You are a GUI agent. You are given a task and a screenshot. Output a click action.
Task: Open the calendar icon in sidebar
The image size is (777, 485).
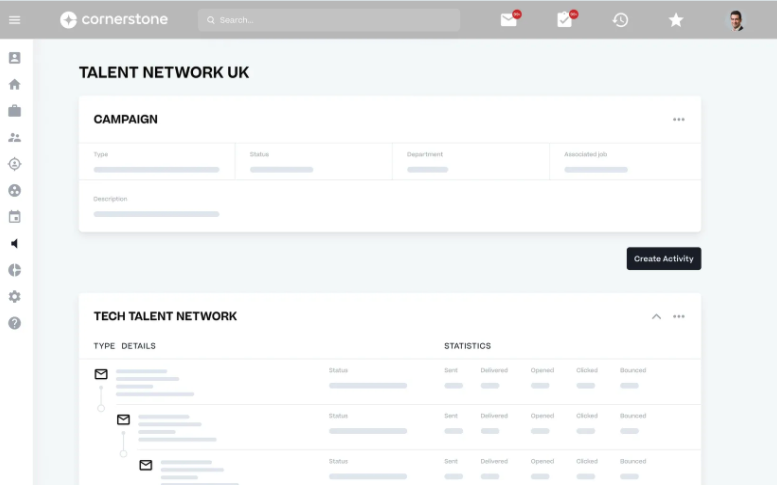tap(14, 217)
